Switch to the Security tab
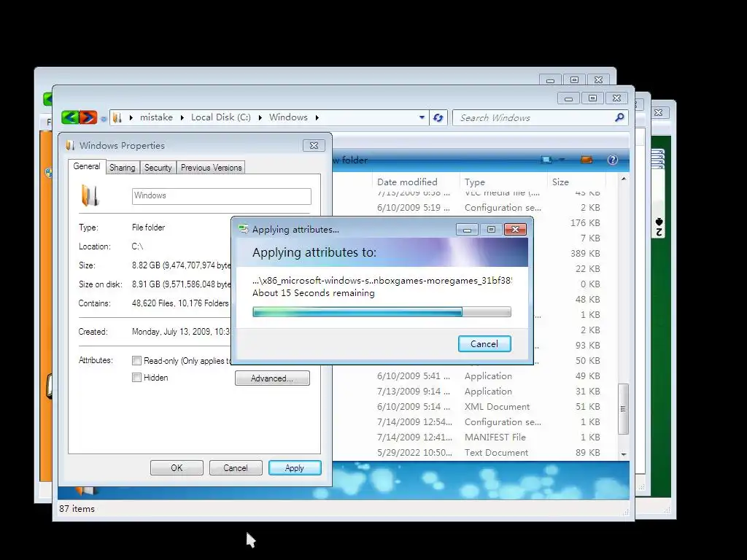747x560 pixels. pyautogui.click(x=158, y=168)
